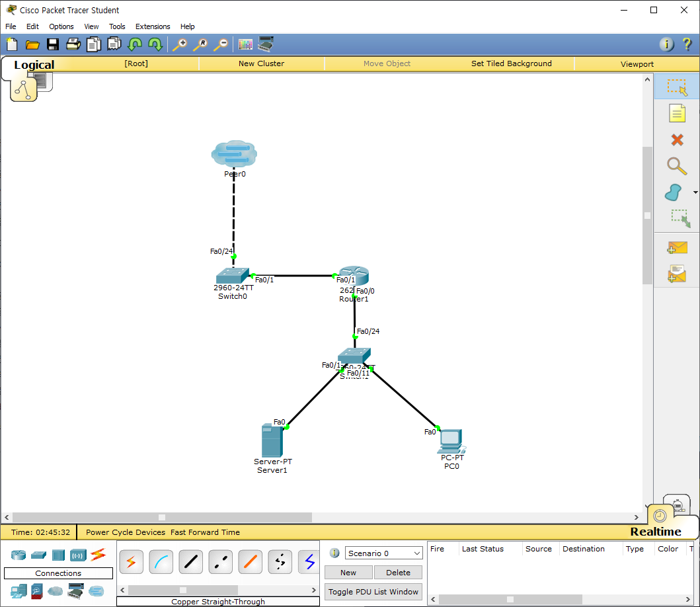Save the network with the floppy disk icon
The height and width of the screenshot is (607, 700).
click(x=53, y=44)
